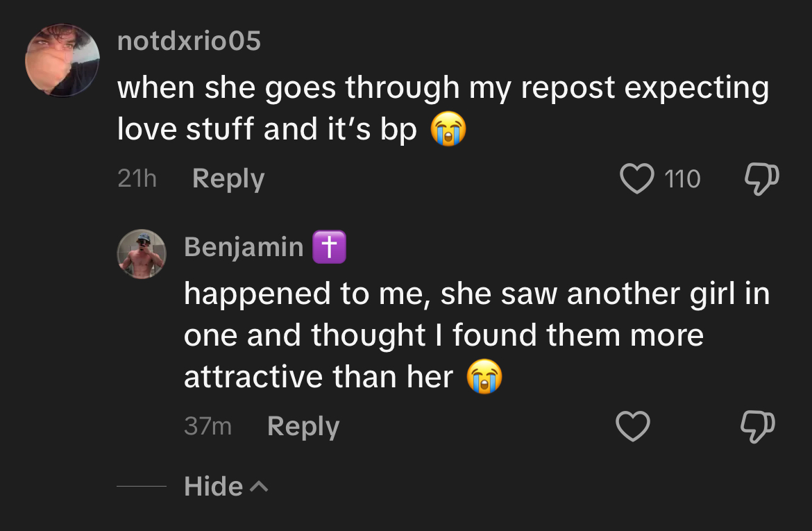Click the 37m timestamp on Benjamin's reply
Viewport: 812px width, 531px height.
208,426
